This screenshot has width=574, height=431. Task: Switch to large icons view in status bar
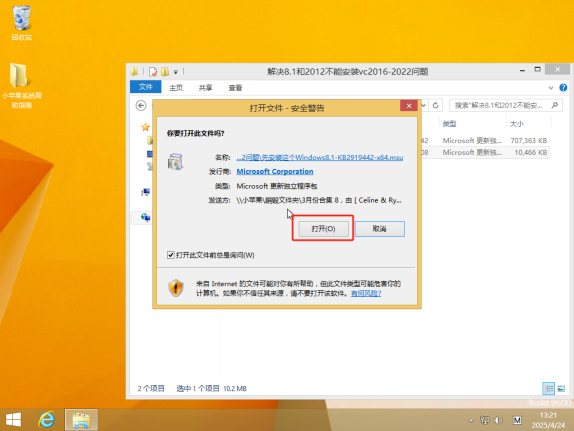tap(561, 389)
